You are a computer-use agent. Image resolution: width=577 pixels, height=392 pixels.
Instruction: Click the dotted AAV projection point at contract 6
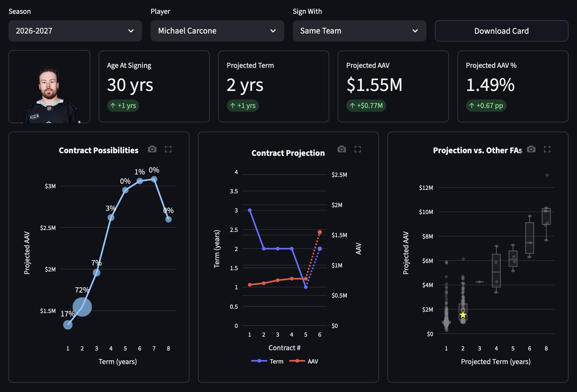pos(320,232)
